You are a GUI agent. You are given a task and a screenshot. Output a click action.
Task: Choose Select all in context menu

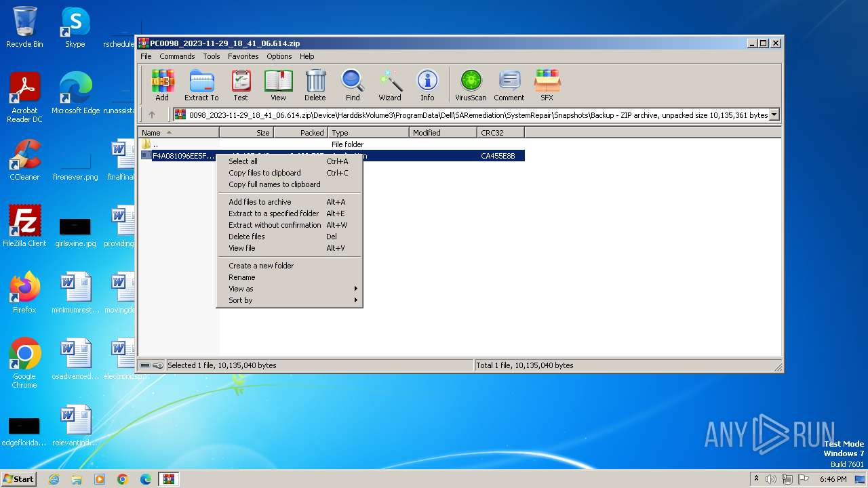pyautogui.click(x=290, y=161)
